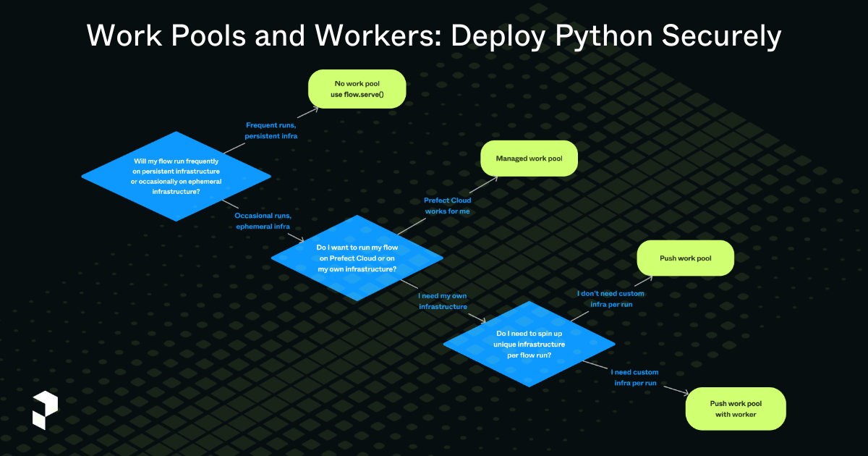Expand the 'I need my own infrastructure' branch
The height and width of the screenshot is (456, 868).
point(443,301)
